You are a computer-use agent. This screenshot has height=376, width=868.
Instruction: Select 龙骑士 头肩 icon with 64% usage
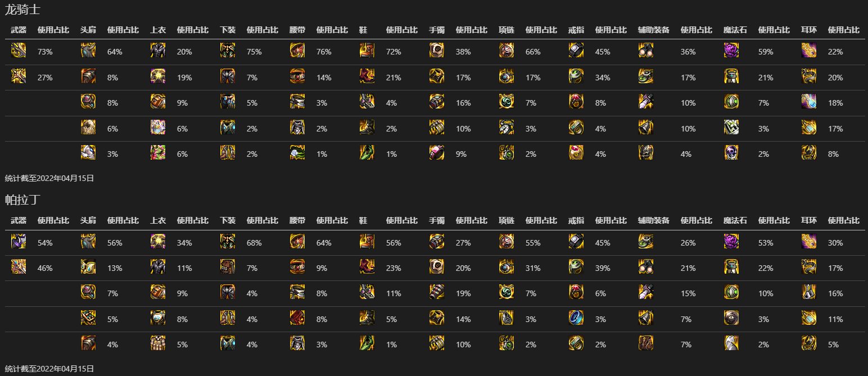pos(88,51)
